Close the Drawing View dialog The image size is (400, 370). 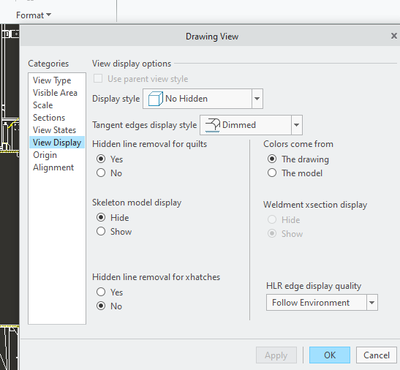click(x=394, y=36)
